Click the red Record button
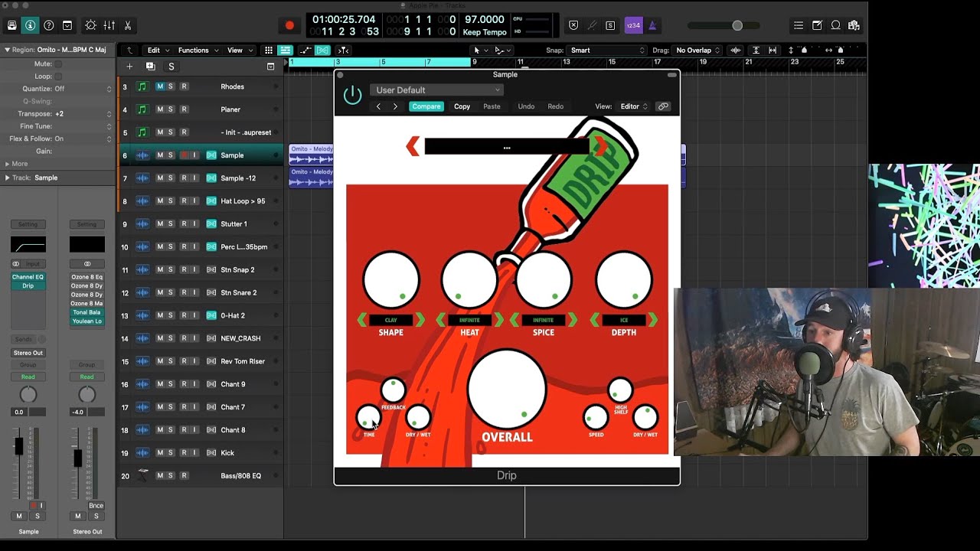This screenshot has height=551, width=980. (x=289, y=25)
